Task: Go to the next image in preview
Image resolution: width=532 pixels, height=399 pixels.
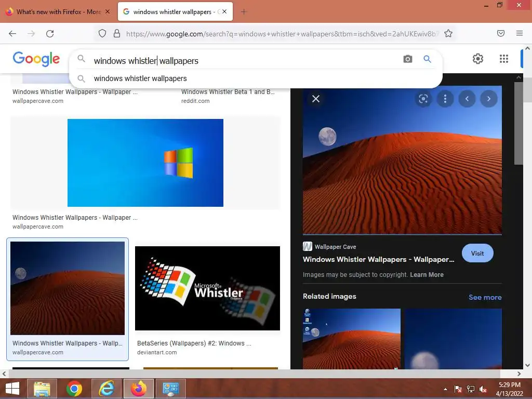Action: tap(488, 99)
